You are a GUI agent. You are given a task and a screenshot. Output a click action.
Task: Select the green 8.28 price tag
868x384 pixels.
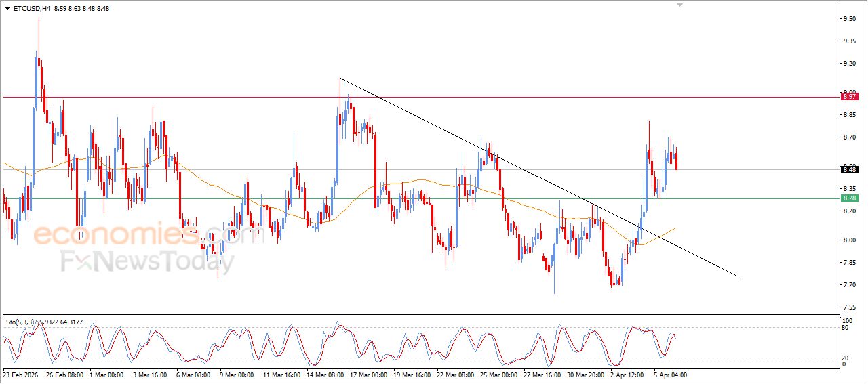[849, 198]
